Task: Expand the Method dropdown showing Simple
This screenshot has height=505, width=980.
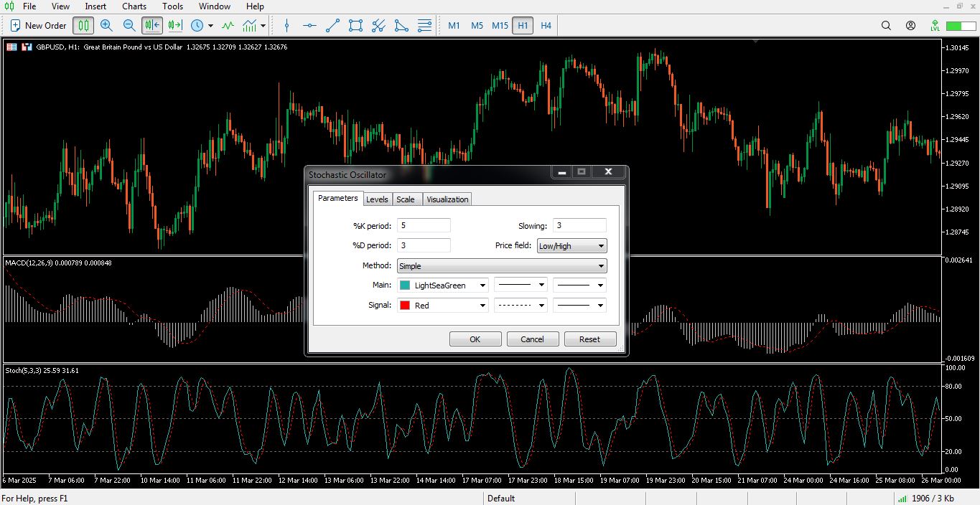Action: [502, 266]
